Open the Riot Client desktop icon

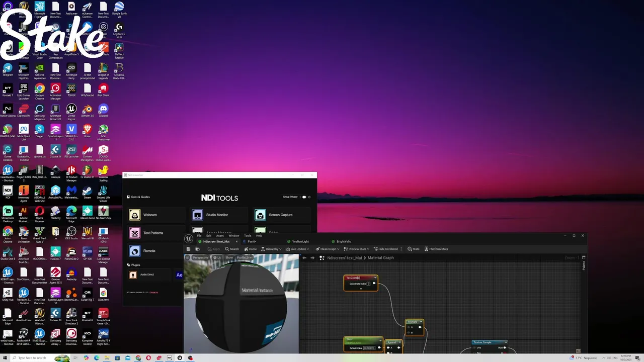[x=103, y=90]
